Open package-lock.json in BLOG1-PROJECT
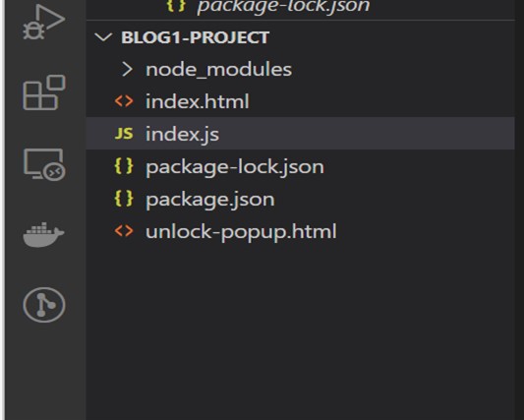Screen dimensions: 524x420 point(300,166)
